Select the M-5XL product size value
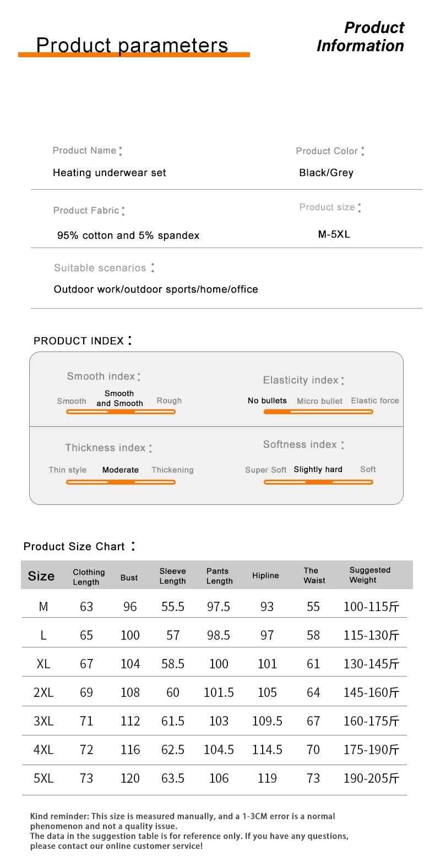The width and height of the screenshot is (435, 868). point(334,234)
